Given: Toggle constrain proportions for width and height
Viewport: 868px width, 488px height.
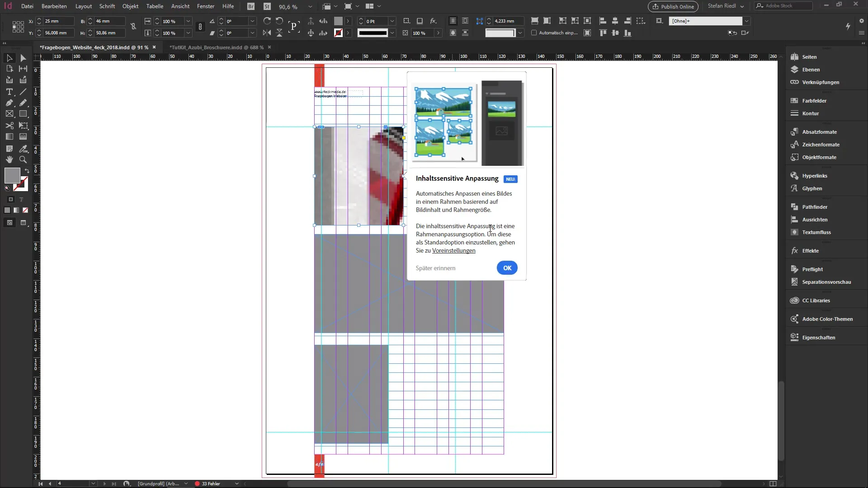Looking at the screenshot, I should [133, 27].
